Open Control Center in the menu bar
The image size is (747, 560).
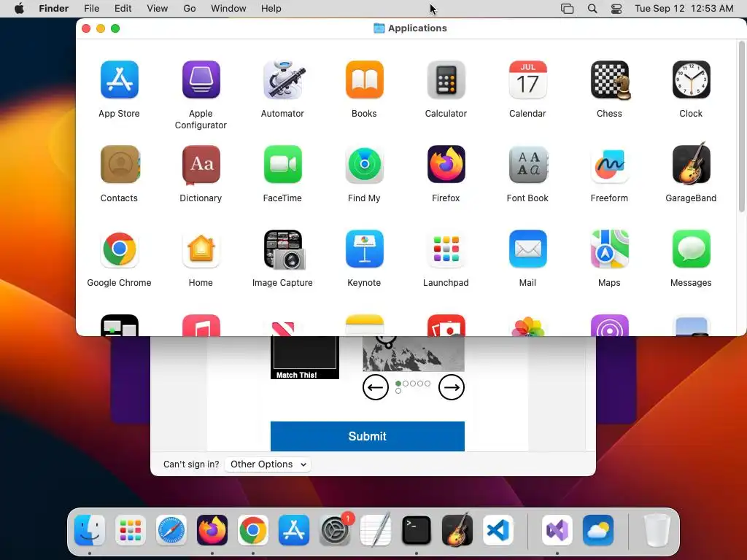coord(616,9)
